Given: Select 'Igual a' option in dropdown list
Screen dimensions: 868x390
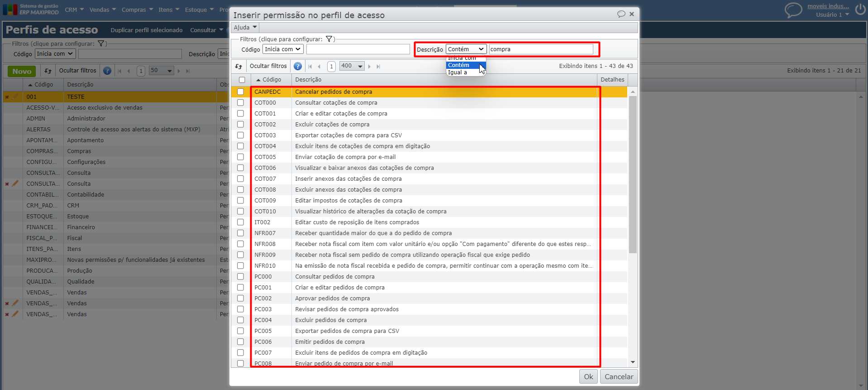Looking at the screenshot, I should pos(466,72).
